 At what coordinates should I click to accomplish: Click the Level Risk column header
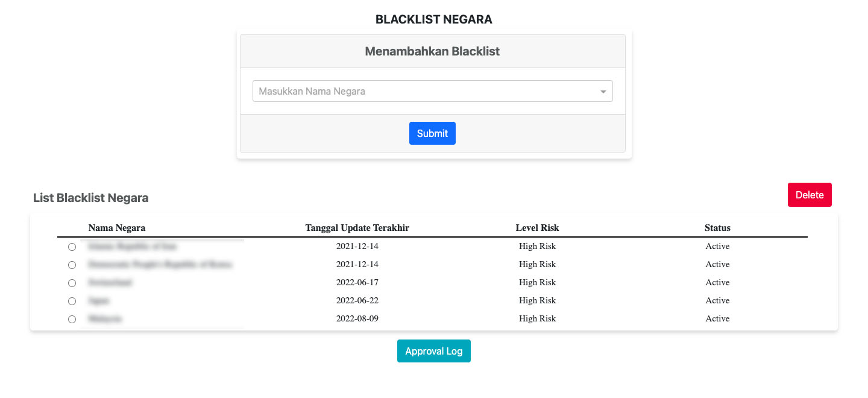[x=537, y=228]
